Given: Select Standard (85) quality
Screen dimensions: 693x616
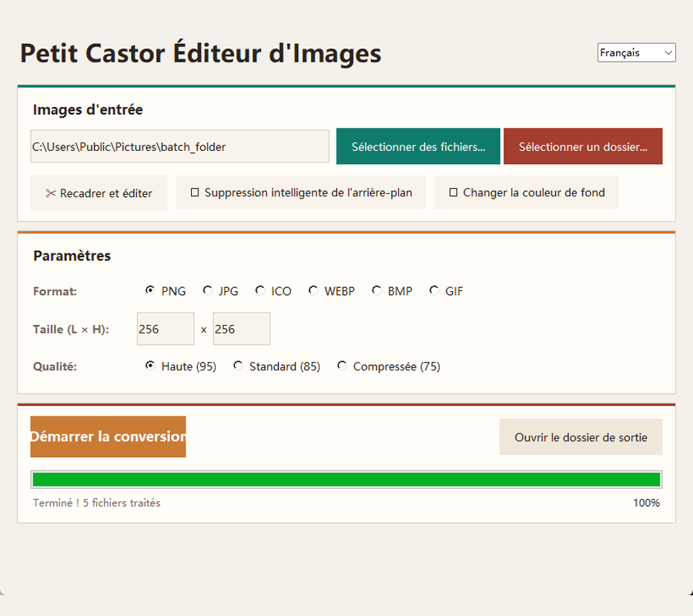Looking at the screenshot, I should click(x=276, y=367).
